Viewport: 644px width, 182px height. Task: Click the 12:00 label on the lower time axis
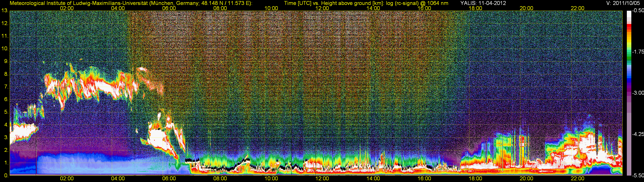point(322,179)
